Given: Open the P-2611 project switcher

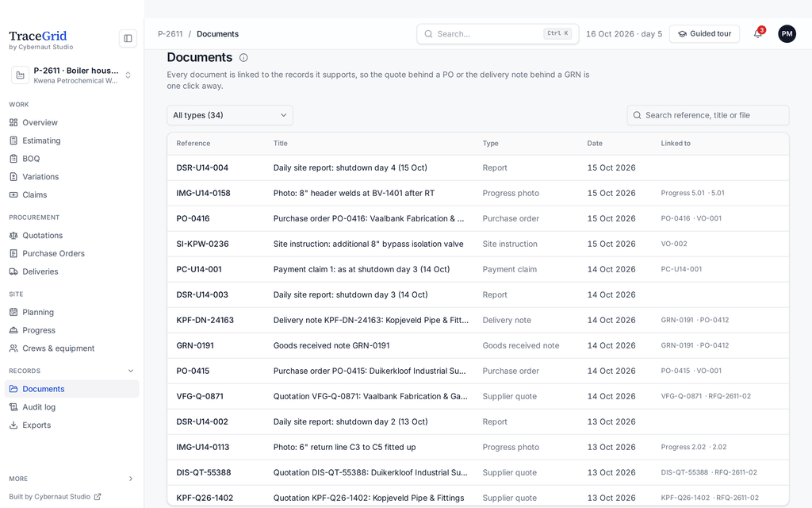Looking at the screenshot, I should pyautogui.click(x=72, y=75).
